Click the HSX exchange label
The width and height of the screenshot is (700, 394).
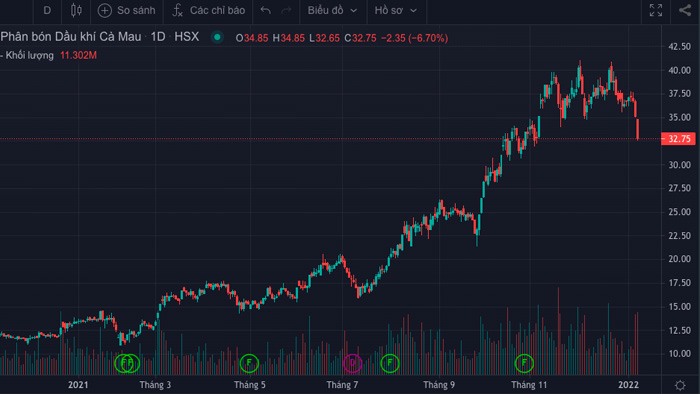click(187, 37)
